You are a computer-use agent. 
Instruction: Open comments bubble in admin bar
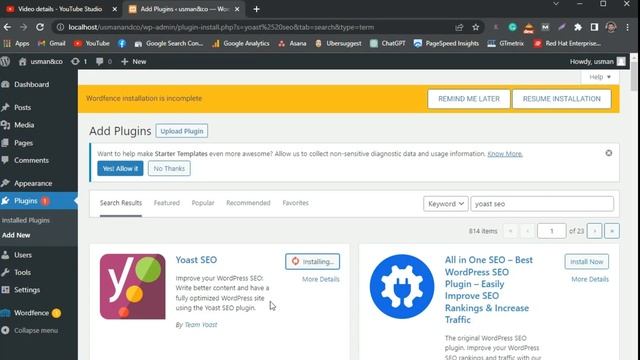pos(104,61)
